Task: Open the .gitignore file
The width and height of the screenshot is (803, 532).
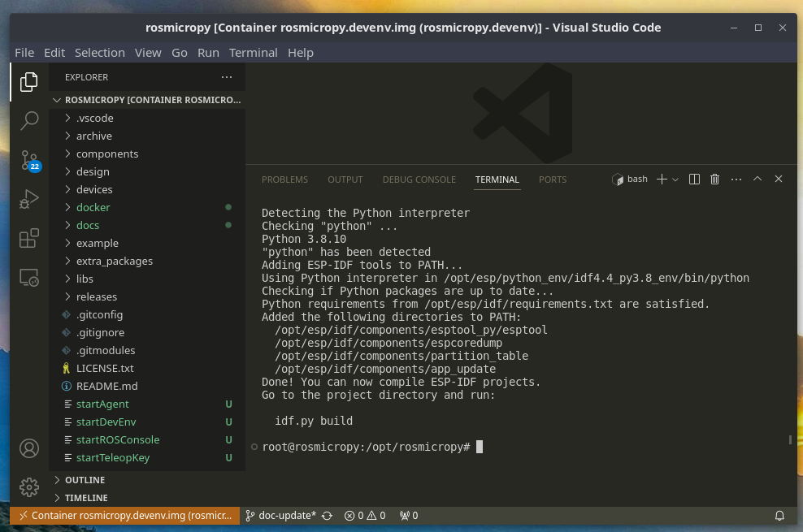Action: (147, 333)
